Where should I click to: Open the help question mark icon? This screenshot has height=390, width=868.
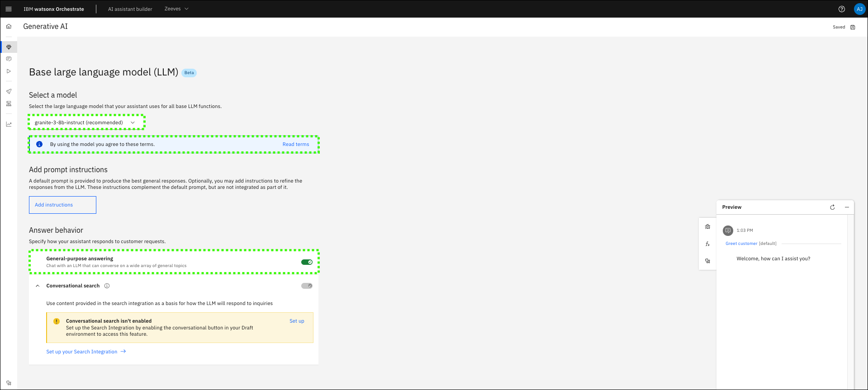coord(841,9)
